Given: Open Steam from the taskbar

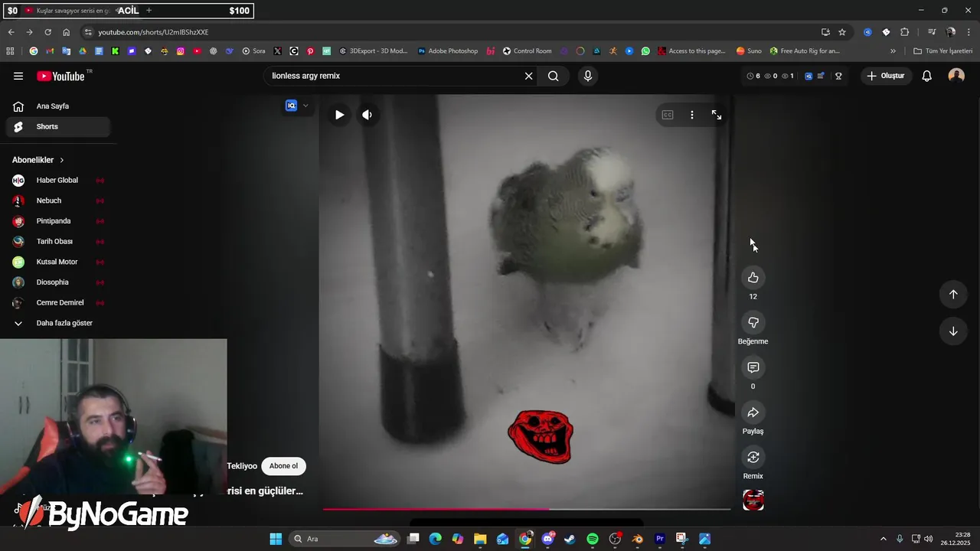Looking at the screenshot, I should 570,539.
